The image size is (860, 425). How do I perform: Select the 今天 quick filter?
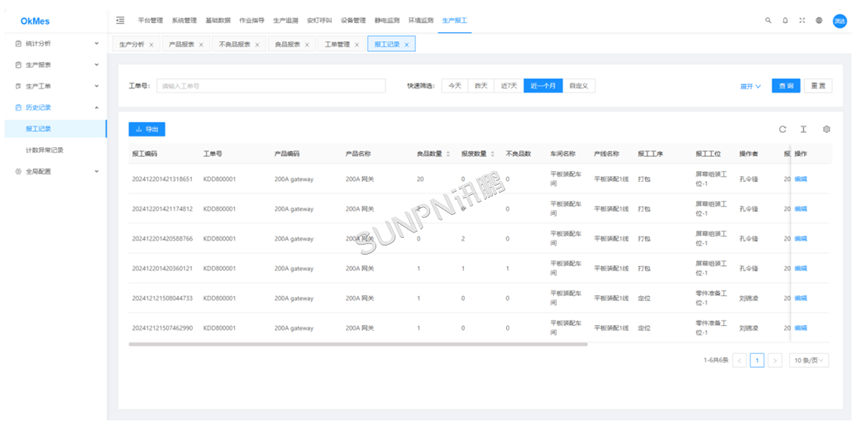coord(455,86)
